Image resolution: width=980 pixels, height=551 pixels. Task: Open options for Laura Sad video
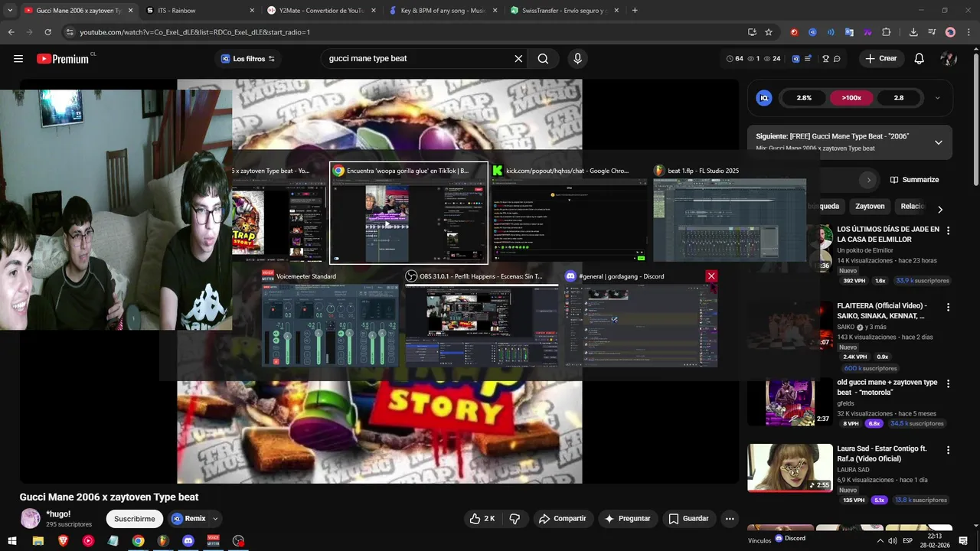coord(948,450)
